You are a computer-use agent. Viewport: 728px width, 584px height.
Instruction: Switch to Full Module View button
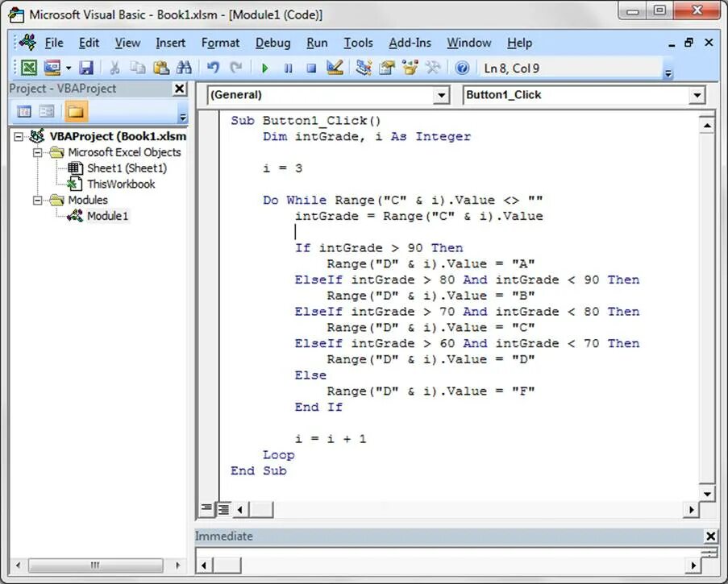pyautogui.click(x=223, y=509)
